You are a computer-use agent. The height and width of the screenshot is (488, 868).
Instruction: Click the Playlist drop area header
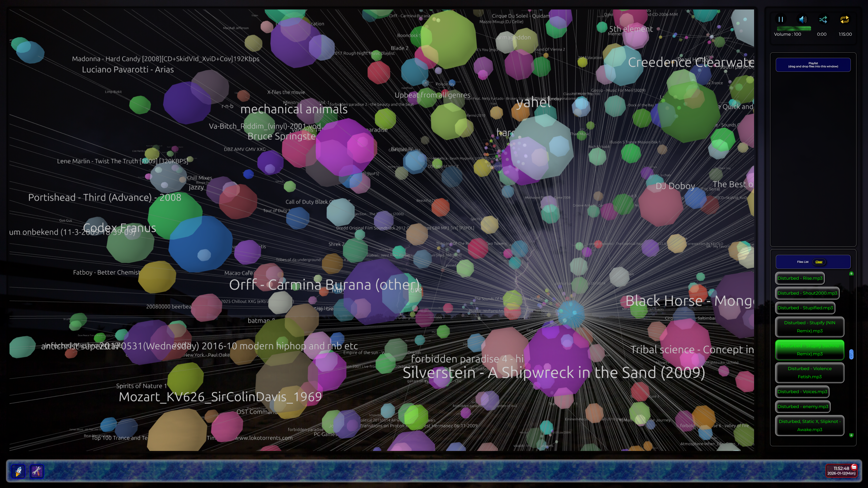pyautogui.click(x=813, y=65)
